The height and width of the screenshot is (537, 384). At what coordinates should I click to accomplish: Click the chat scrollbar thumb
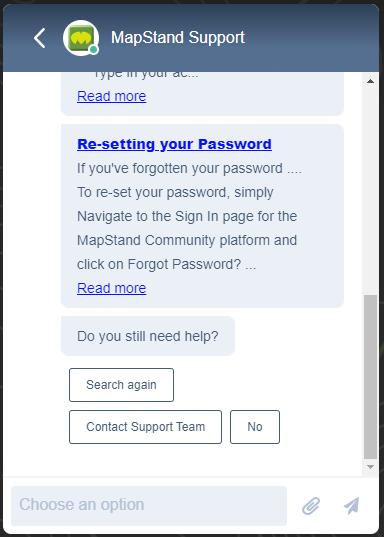point(370,376)
